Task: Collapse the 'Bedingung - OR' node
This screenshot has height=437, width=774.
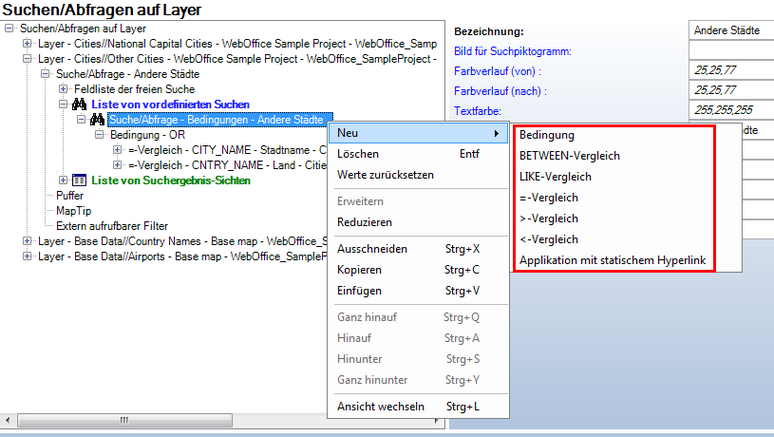Action: [100, 134]
